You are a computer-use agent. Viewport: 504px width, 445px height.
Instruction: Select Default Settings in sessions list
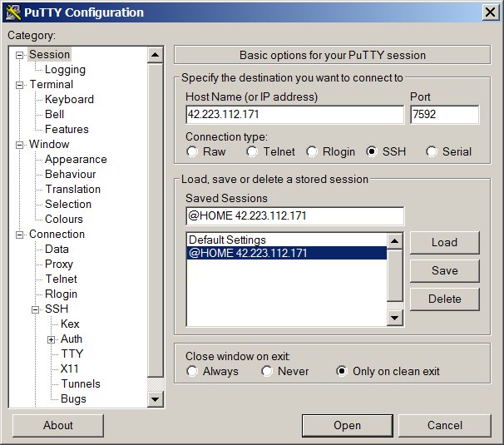[286, 240]
